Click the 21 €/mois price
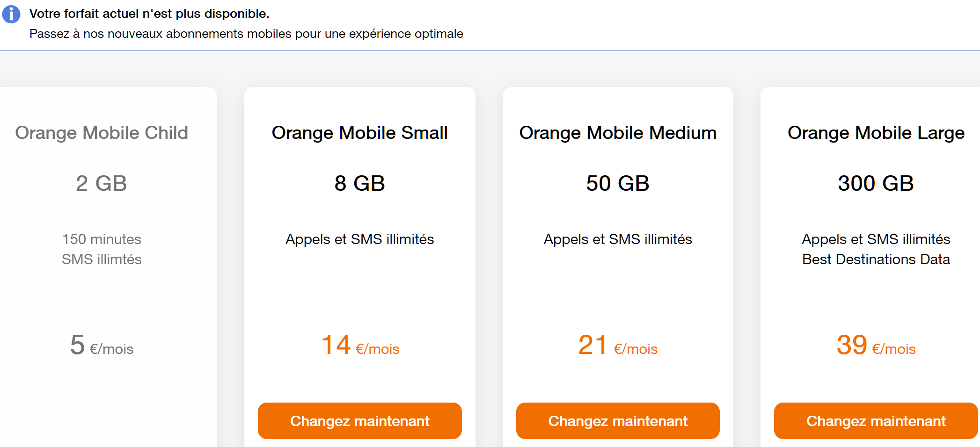980x447 pixels. click(x=618, y=346)
